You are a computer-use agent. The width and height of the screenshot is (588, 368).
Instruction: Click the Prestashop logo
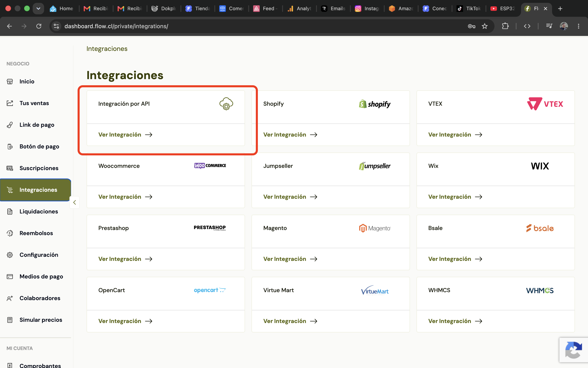tap(210, 228)
